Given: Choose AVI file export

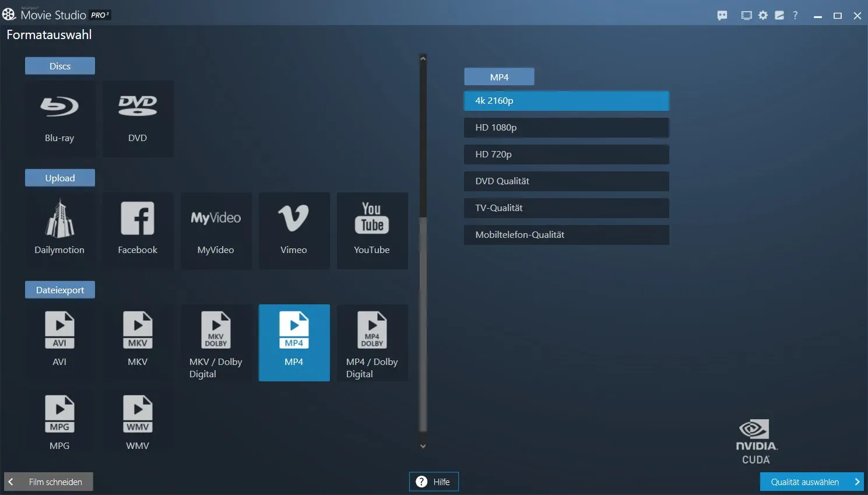Looking at the screenshot, I should pos(59,342).
